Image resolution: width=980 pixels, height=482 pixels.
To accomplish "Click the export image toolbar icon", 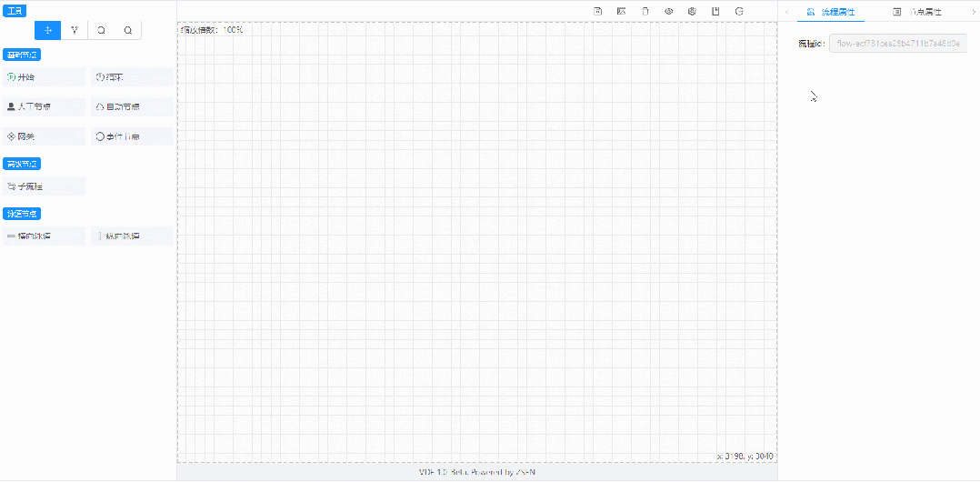I will [621, 11].
